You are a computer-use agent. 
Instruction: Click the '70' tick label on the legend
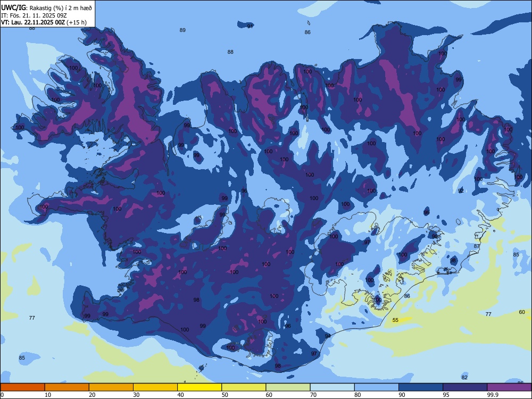pyautogui.click(x=313, y=395)
